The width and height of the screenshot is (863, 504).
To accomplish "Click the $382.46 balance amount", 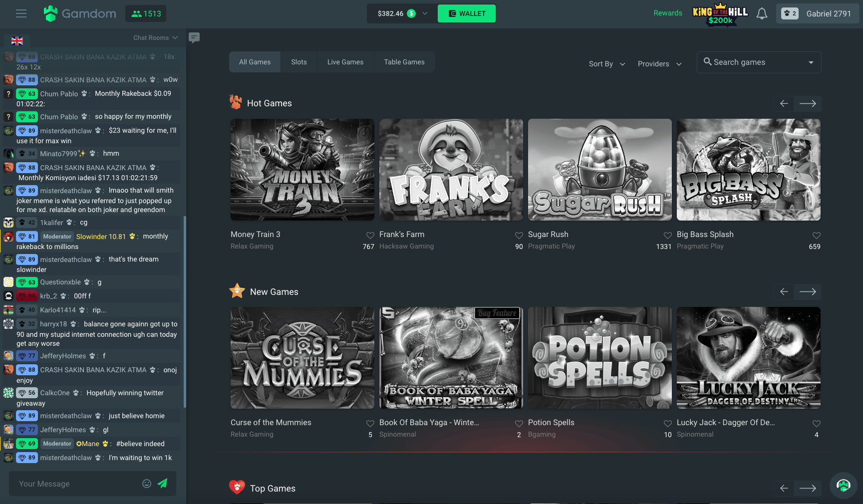I will click(390, 13).
